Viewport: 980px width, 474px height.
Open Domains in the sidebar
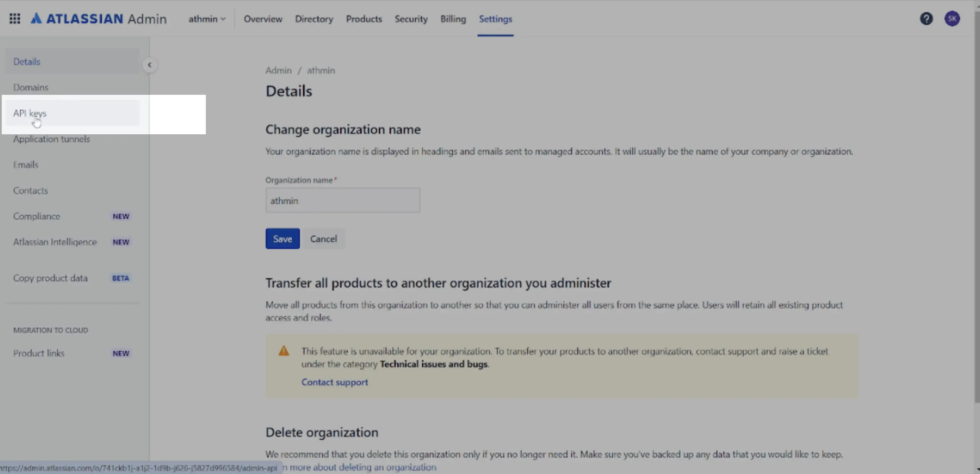(x=73, y=88)
